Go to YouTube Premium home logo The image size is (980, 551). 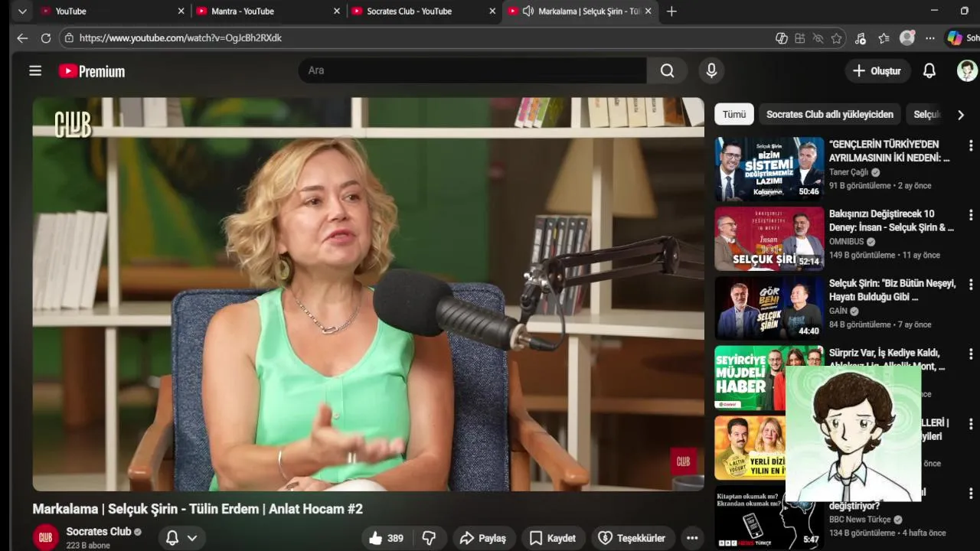click(x=92, y=71)
